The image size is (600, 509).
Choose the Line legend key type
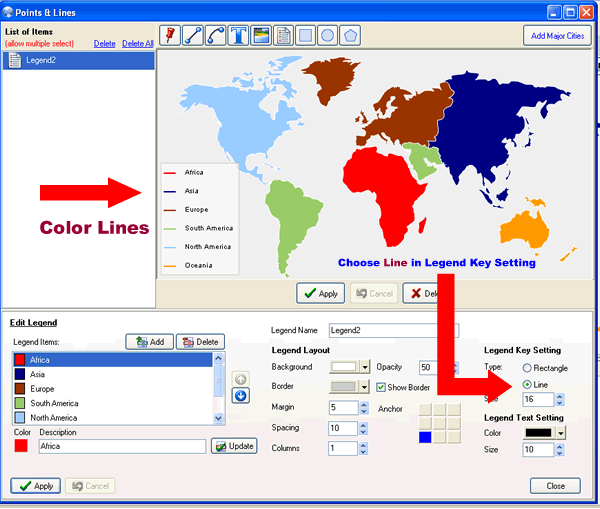click(x=527, y=385)
